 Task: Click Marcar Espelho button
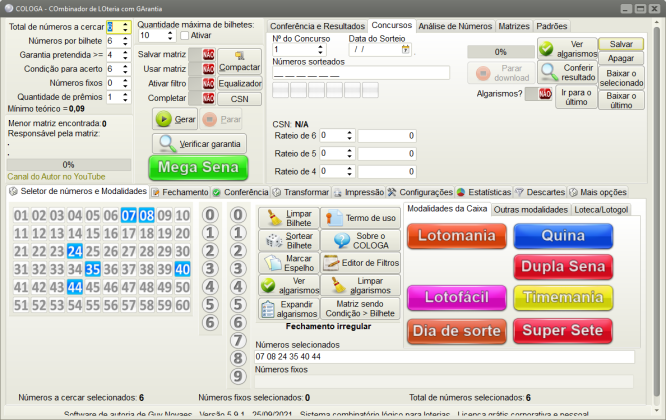pos(289,263)
